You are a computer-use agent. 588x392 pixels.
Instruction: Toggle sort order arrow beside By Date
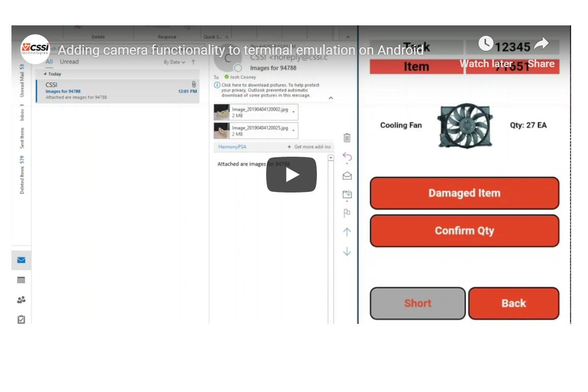point(194,62)
